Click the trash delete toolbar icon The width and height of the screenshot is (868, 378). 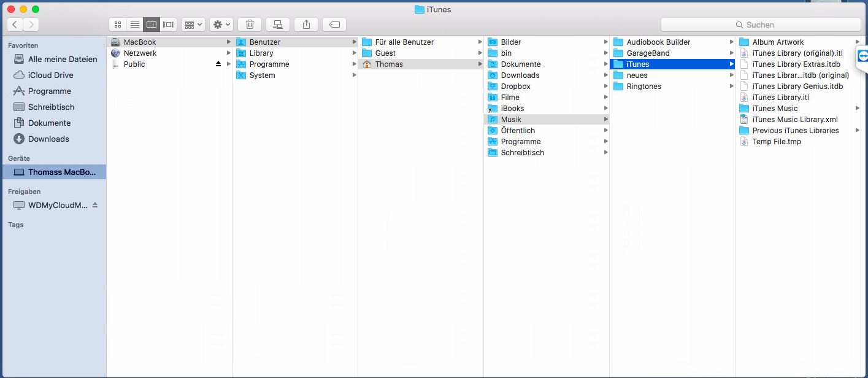pos(250,25)
